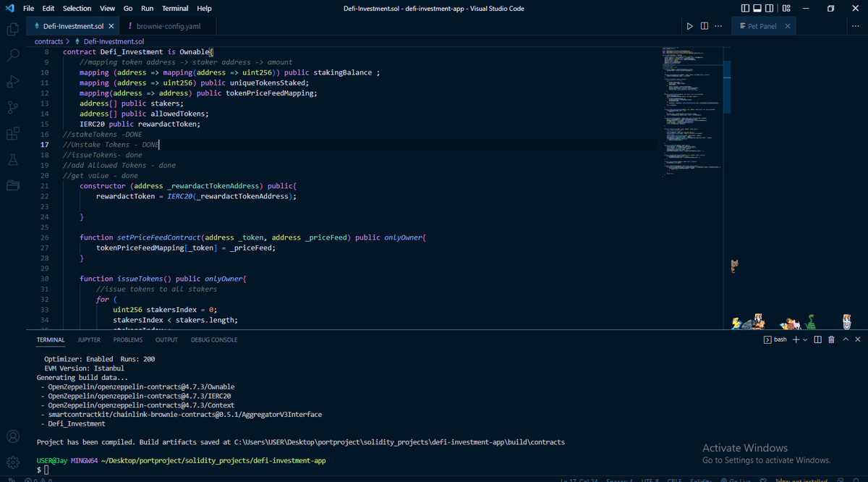
Task: Open the Terminal menu
Action: 175,8
